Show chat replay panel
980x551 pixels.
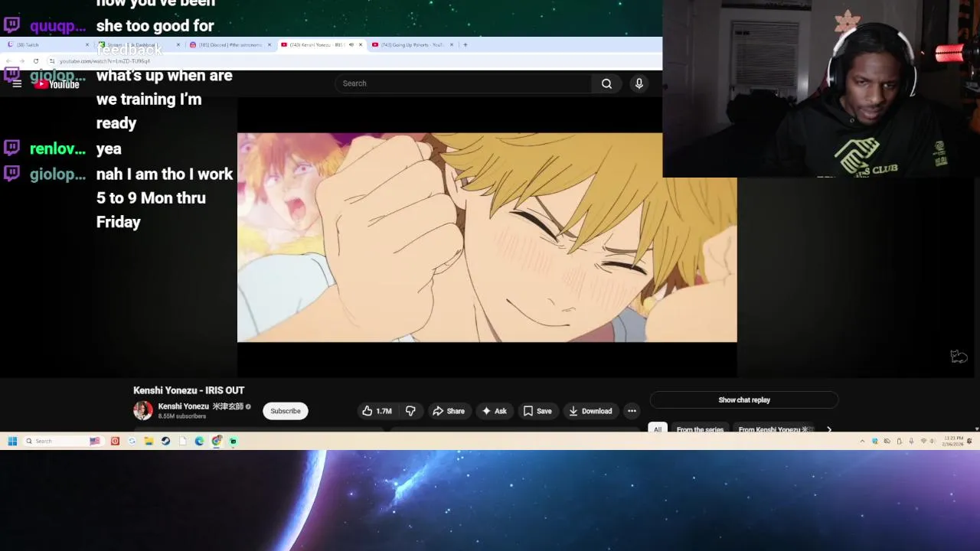(744, 399)
